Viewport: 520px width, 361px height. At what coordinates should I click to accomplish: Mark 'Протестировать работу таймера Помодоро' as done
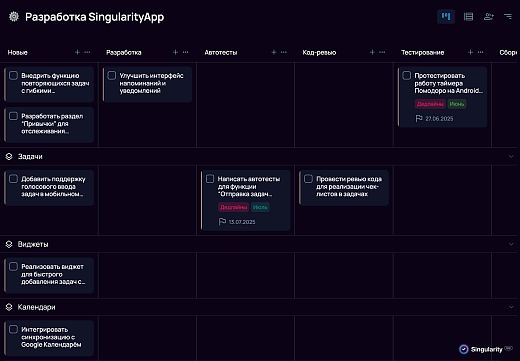tap(406, 75)
